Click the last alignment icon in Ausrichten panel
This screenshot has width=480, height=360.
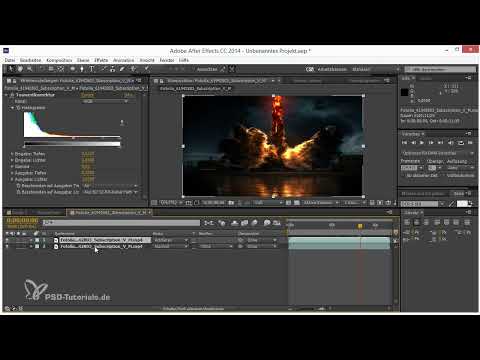click(467, 222)
